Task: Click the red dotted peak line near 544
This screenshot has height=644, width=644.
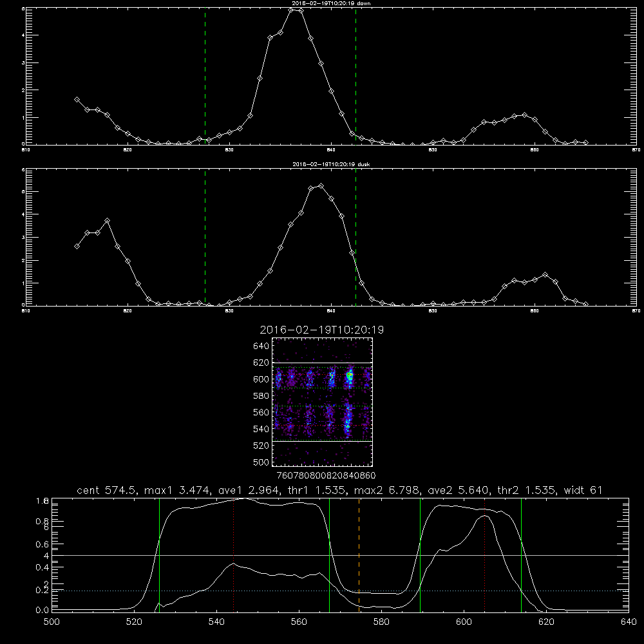Action: pyautogui.click(x=233, y=554)
